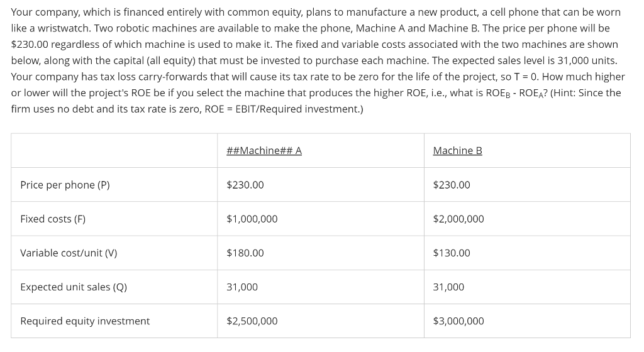Click the empty top-left table header cell
The image size is (644, 352).
pos(114,151)
